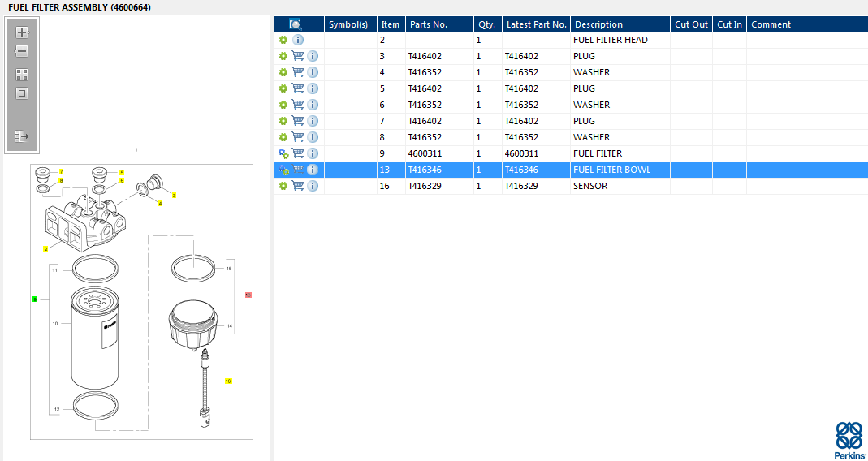Click the single-square fit view button
868x461 pixels.
tap(22, 93)
